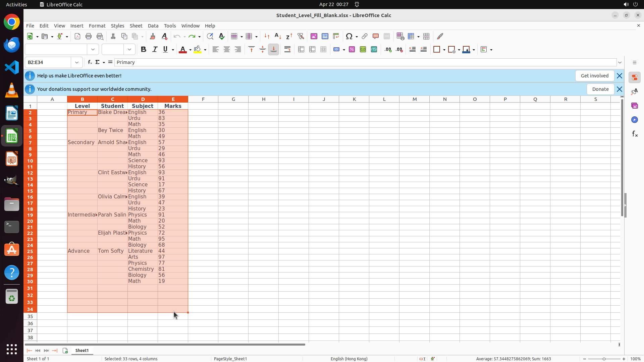
Task: Click the Merge and Center Cells icon
Action: (301, 50)
